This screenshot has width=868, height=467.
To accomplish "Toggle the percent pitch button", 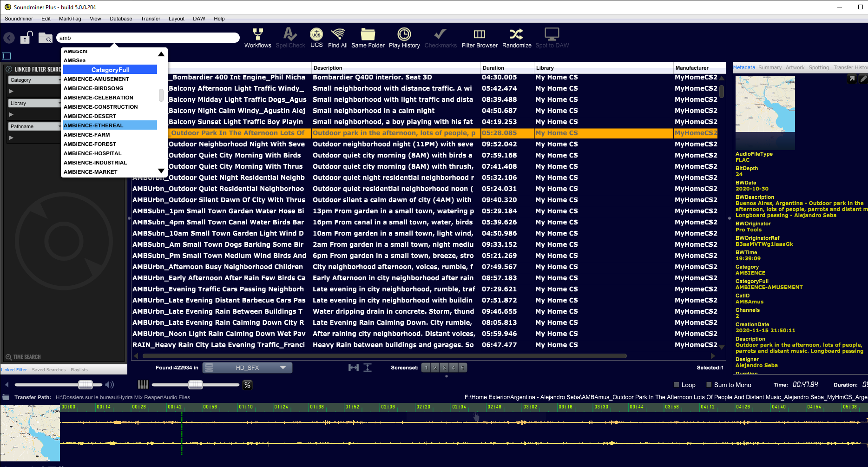I will [247, 385].
